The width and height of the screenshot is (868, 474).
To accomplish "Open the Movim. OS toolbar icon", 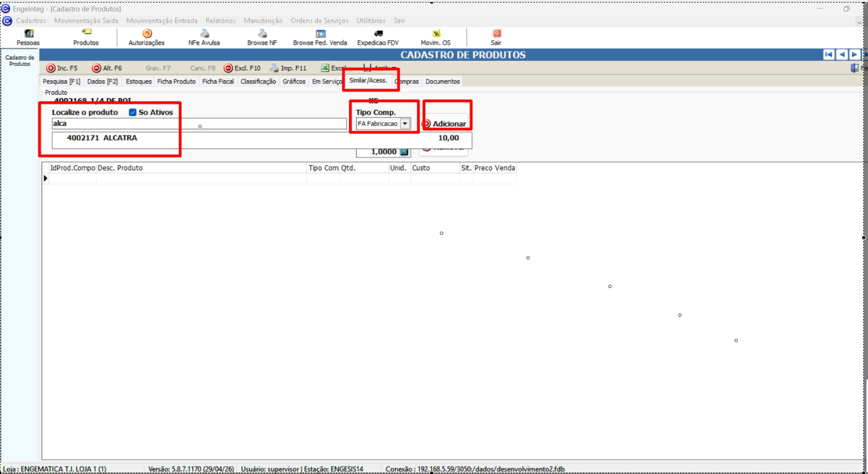I will pos(436,34).
